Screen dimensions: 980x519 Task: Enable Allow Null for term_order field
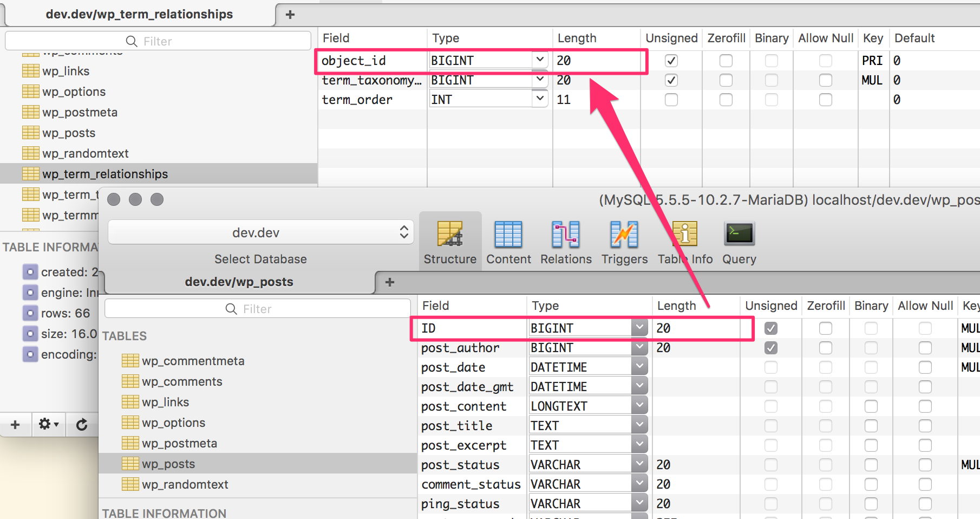pyautogui.click(x=826, y=100)
